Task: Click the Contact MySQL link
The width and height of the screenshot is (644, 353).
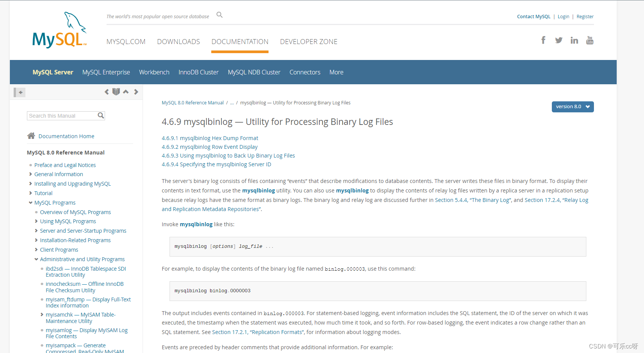Action: [x=534, y=17]
